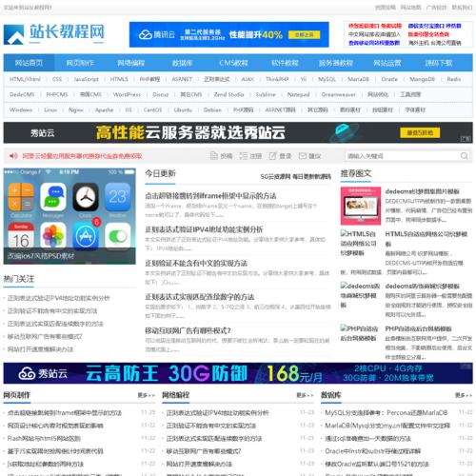Click the 注册 register icon

(x=244, y=156)
